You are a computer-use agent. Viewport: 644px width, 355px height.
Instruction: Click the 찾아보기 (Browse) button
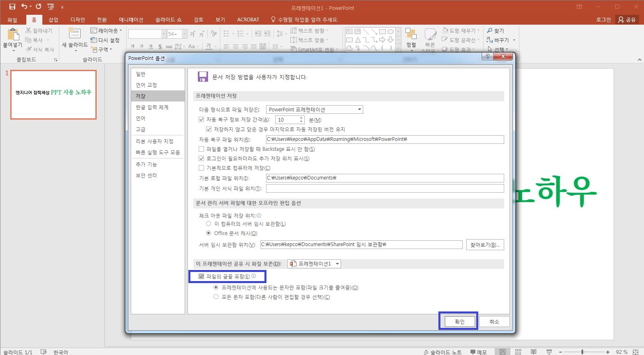(x=485, y=244)
